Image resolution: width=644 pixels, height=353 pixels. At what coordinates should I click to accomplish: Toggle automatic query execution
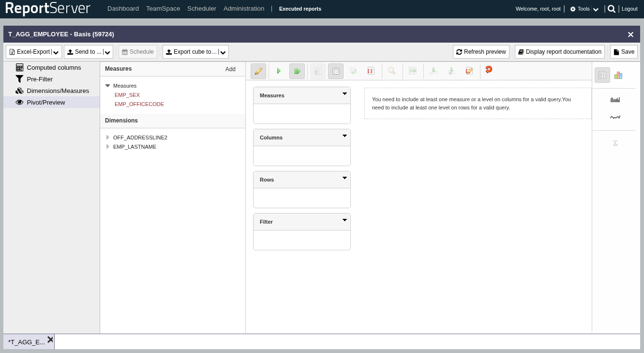point(297,71)
